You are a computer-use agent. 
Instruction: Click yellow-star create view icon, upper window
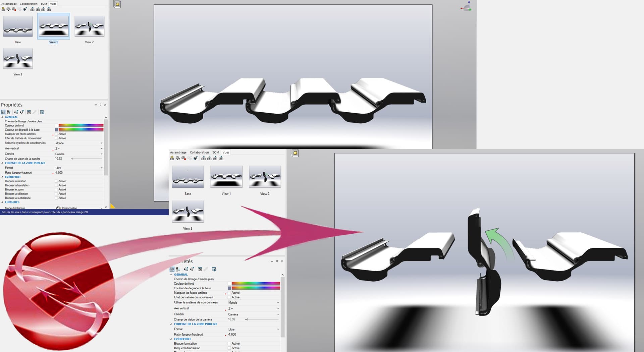[3, 9]
